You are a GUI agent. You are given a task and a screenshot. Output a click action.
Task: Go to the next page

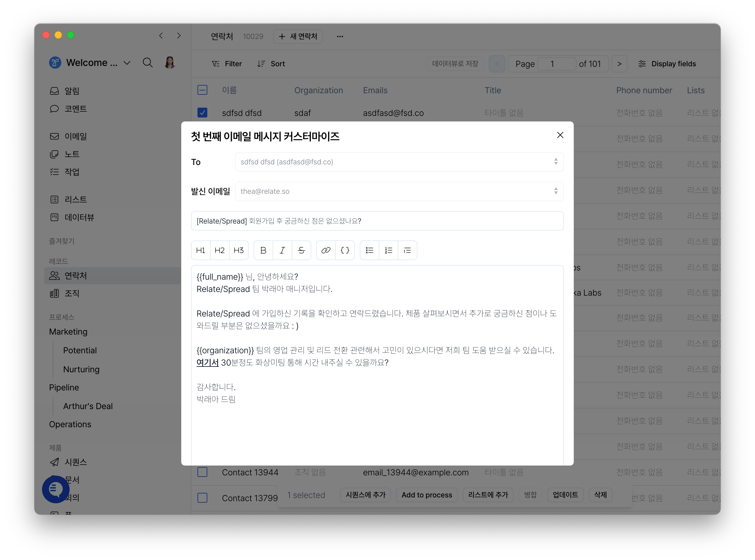pyautogui.click(x=619, y=64)
